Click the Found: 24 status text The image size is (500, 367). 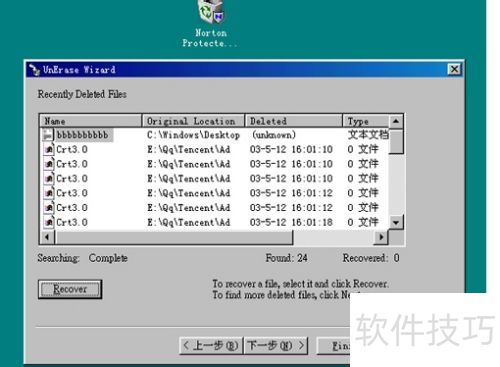click(x=286, y=258)
